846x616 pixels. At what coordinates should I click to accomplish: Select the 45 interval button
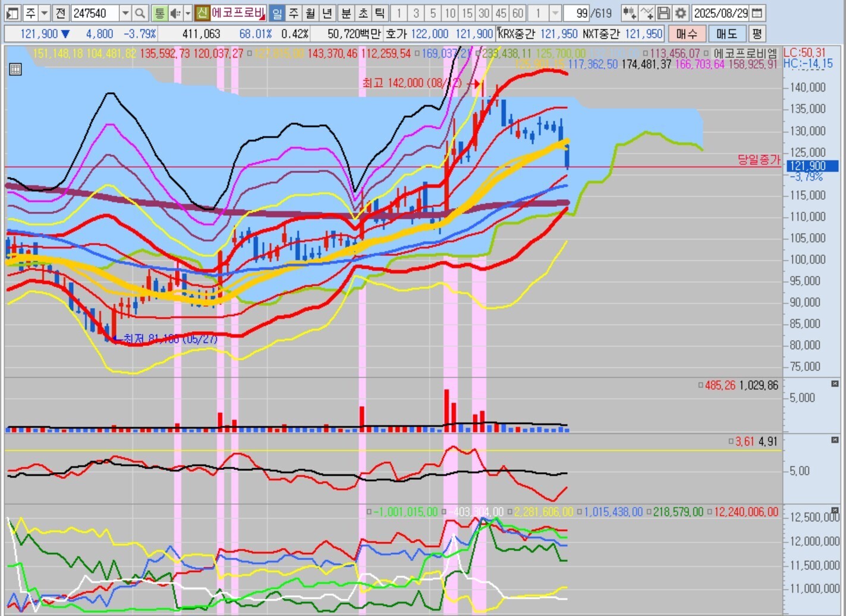point(501,13)
